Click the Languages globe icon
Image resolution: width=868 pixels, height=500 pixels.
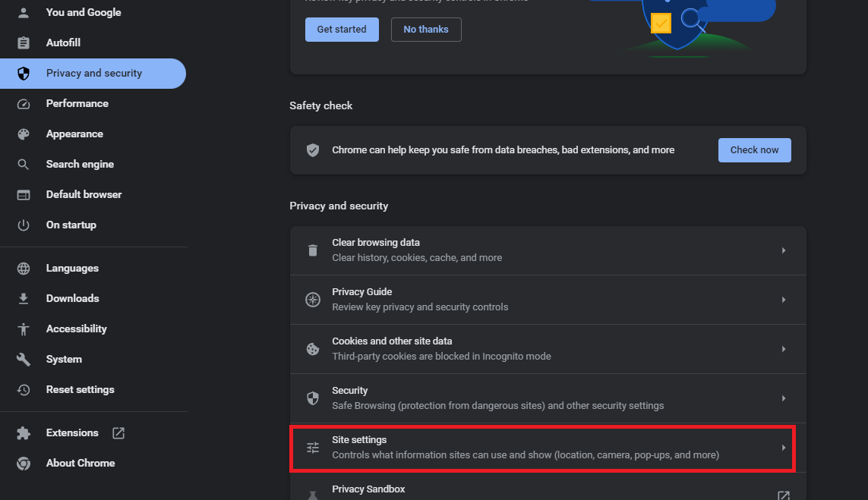tap(24, 269)
